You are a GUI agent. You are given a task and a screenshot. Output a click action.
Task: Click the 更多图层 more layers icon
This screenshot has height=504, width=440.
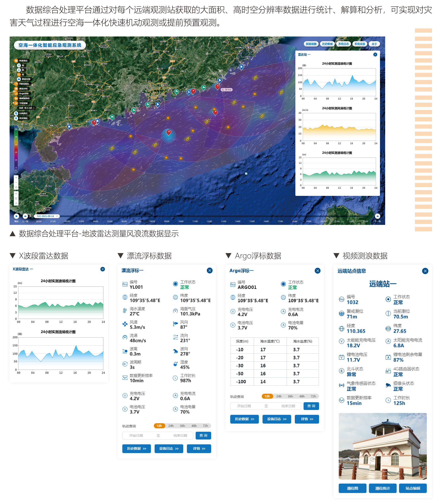(16, 118)
